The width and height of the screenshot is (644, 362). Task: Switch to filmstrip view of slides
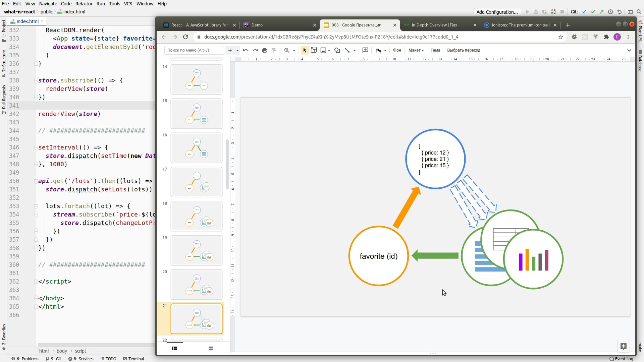coord(174,349)
